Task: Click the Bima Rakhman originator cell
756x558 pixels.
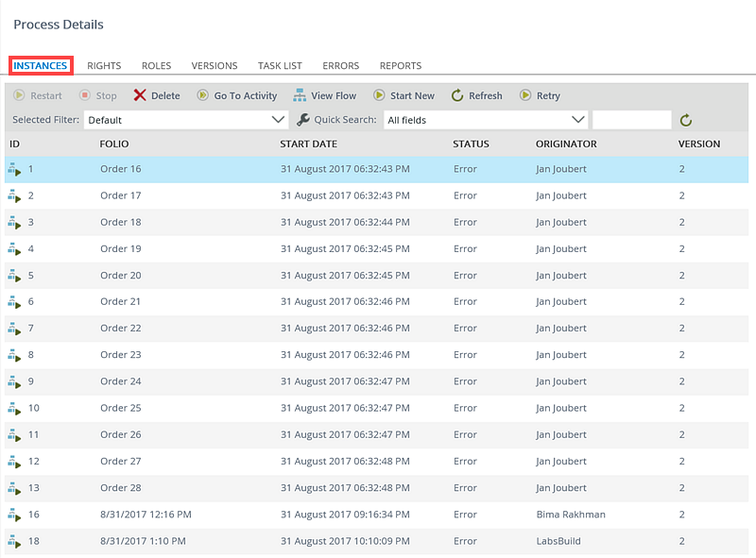Action: click(x=571, y=515)
